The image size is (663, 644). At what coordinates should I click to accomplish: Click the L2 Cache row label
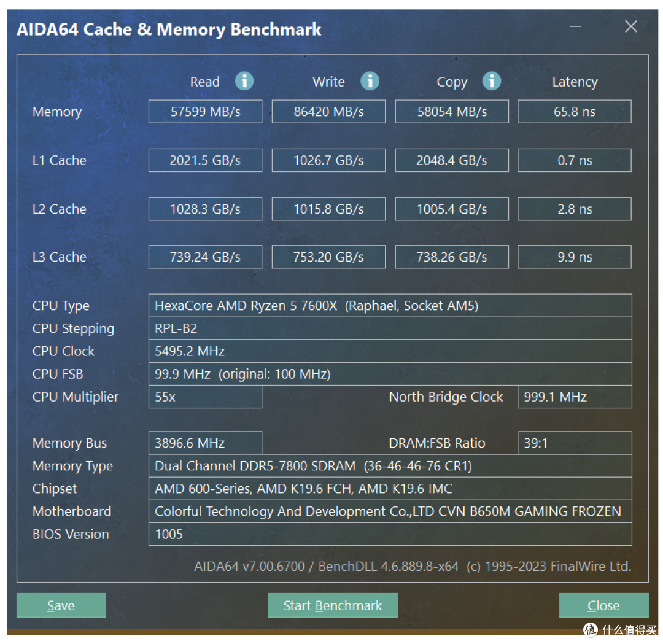59,209
